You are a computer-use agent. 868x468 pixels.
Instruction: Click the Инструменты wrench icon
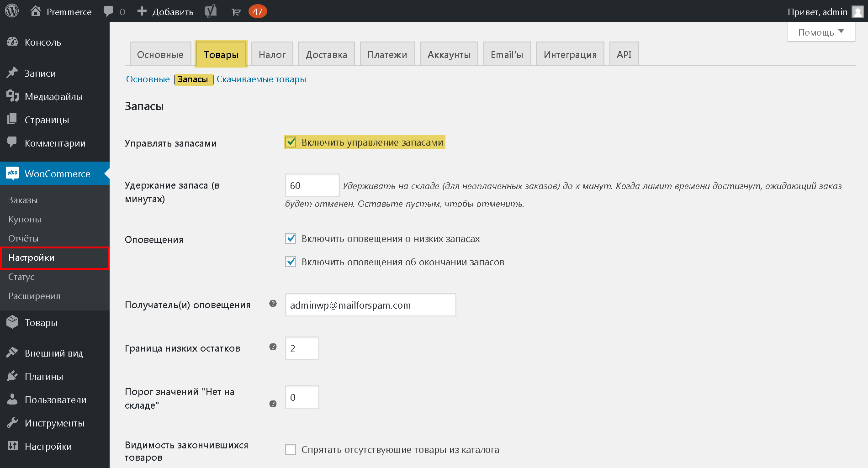coord(12,422)
